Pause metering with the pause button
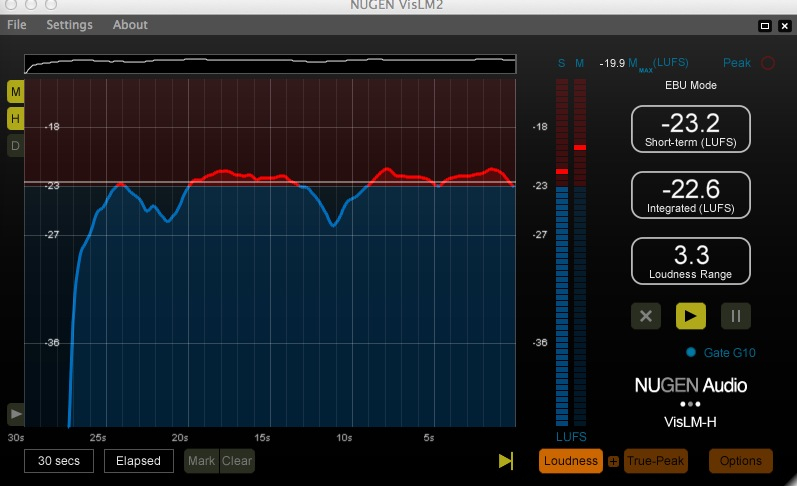This screenshot has width=797, height=486. (x=735, y=316)
